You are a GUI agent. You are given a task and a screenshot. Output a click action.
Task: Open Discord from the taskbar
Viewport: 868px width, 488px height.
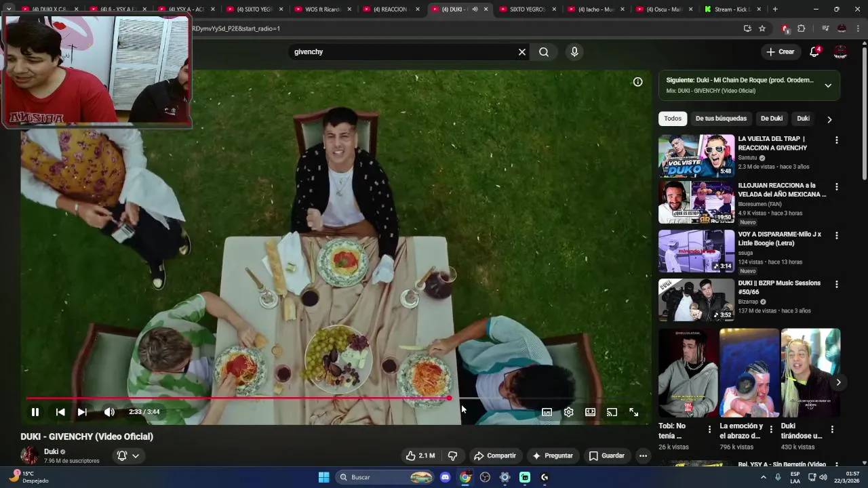tap(446, 477)
